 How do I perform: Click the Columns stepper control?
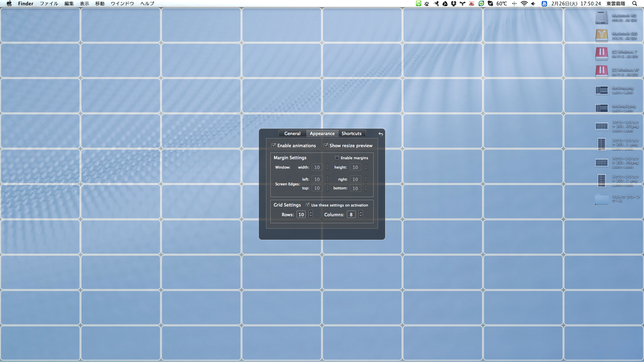[361, 215]
